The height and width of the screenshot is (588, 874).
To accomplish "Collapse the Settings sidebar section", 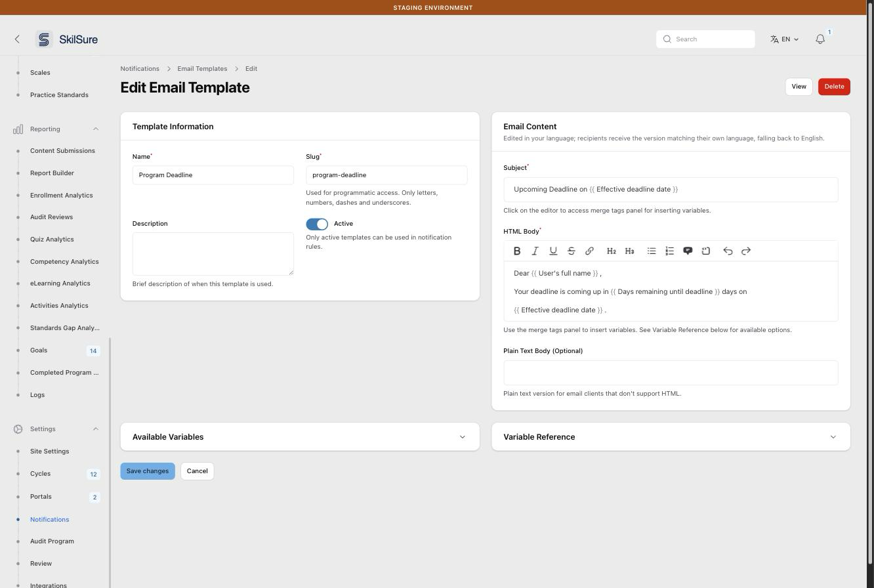I will [96, 429].
